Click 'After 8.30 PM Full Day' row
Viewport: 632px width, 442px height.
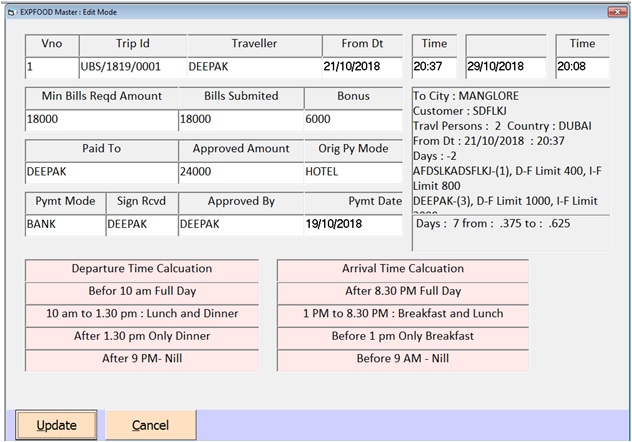403,293
